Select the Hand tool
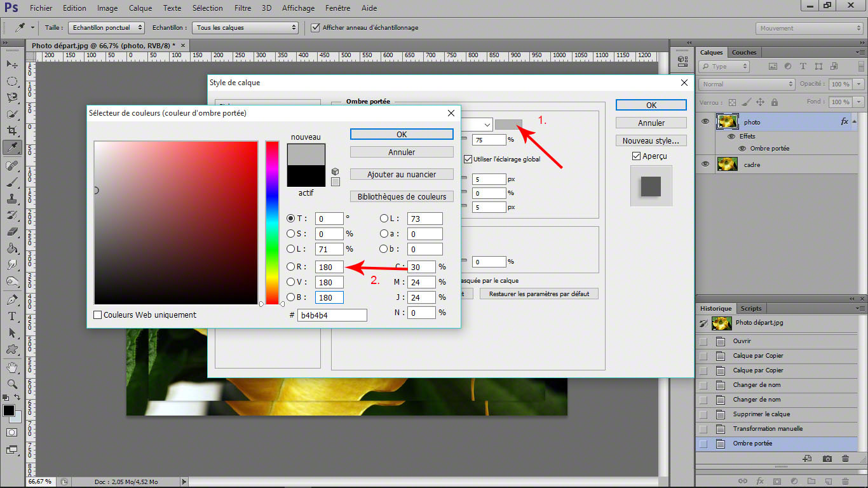The width and height of the screenshot is (868, 488). tap(12, 367)
